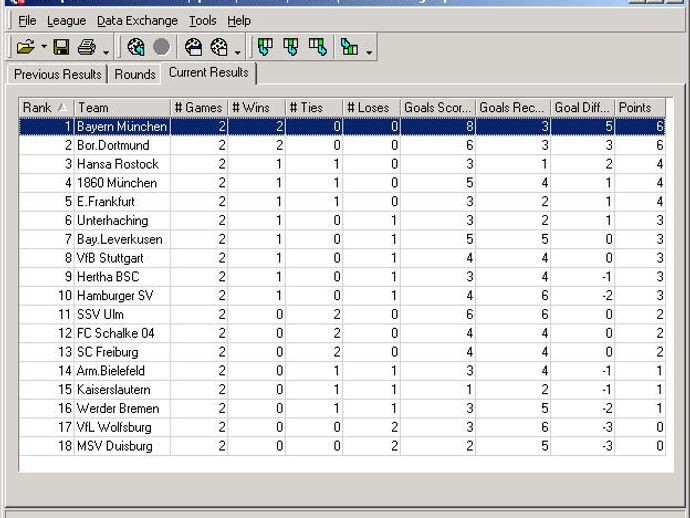Viewport: 690px width, 518px height.
Task: Select the 1860 München row
Action: pos(342,183)
